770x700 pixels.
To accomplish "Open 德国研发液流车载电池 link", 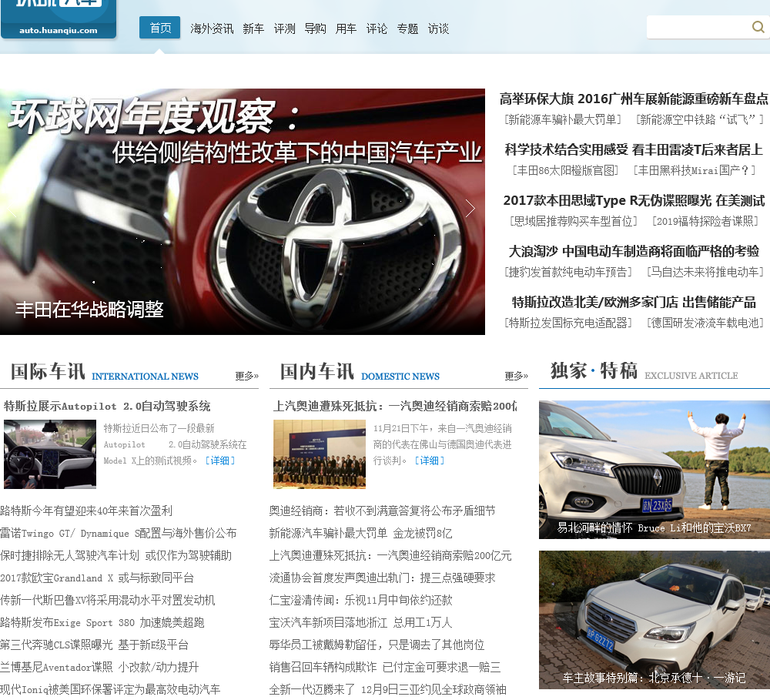I will coord(705,323).
